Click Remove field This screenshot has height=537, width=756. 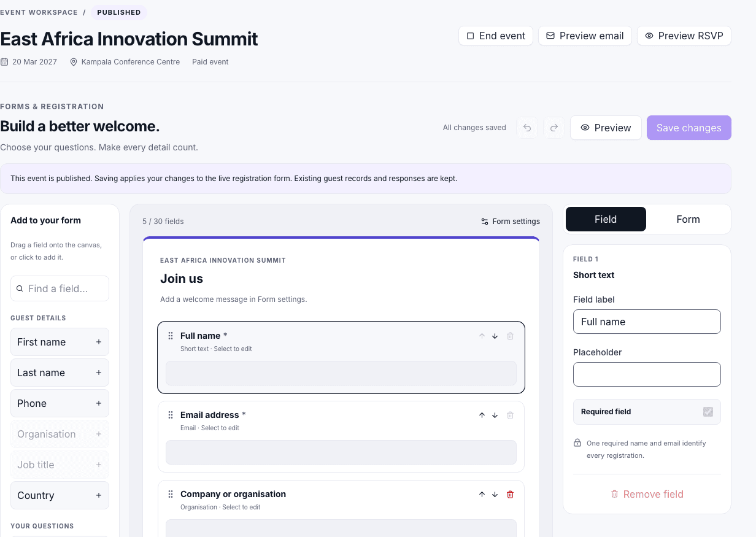[x=647, y=494]
